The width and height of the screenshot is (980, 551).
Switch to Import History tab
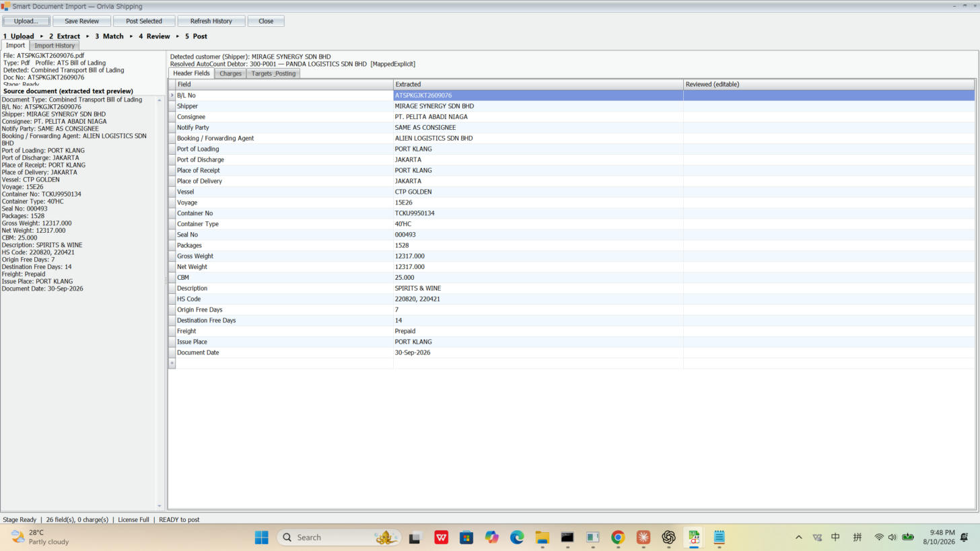pyautogui.click(x=55, y=45)
